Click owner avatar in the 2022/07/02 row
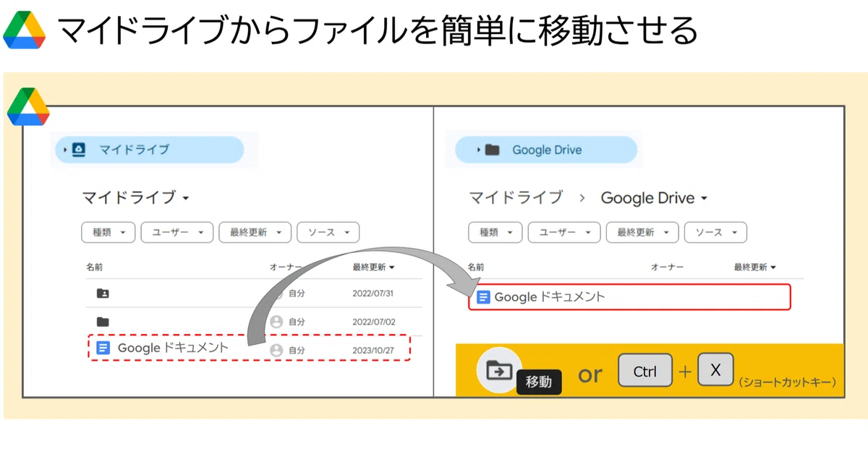This screenshot has height=454, width=868. click(x=276, y=321)
